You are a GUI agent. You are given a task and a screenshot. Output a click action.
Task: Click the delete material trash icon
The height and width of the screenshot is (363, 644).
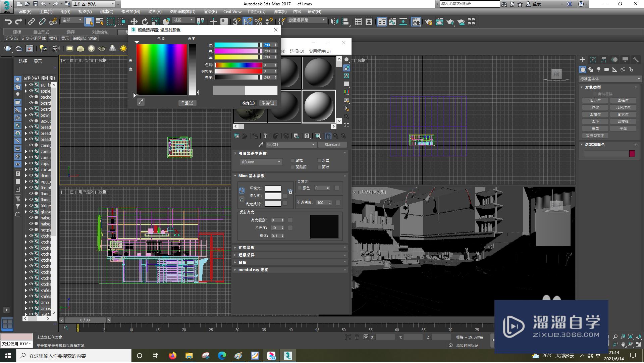(x=265, y=136)
